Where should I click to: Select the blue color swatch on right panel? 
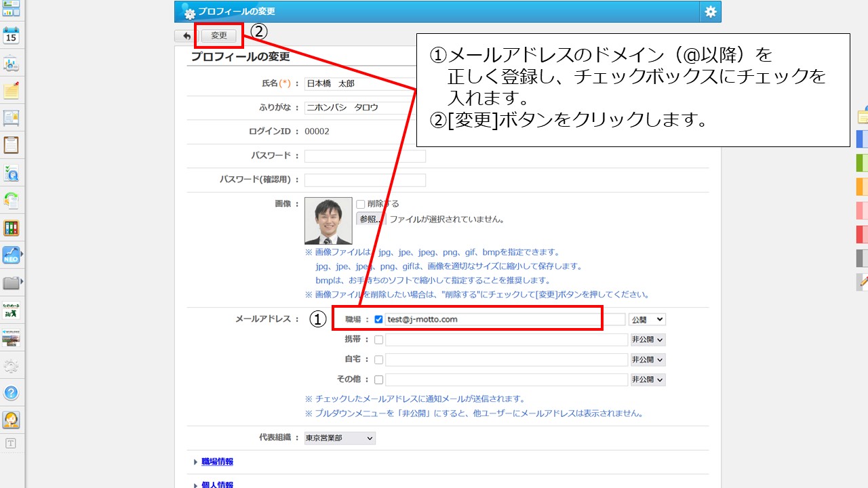coord(862,140)
